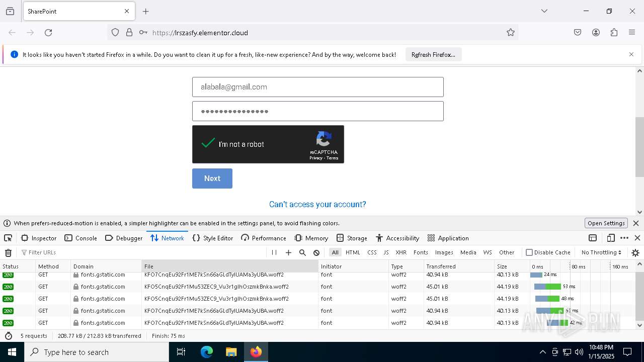Click the password input field

click(317, 111)
